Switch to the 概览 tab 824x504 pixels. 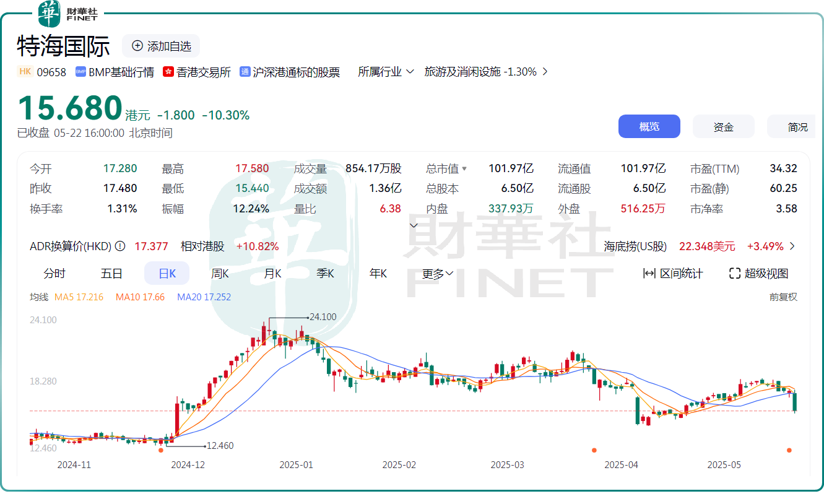[x=649, y=126]
